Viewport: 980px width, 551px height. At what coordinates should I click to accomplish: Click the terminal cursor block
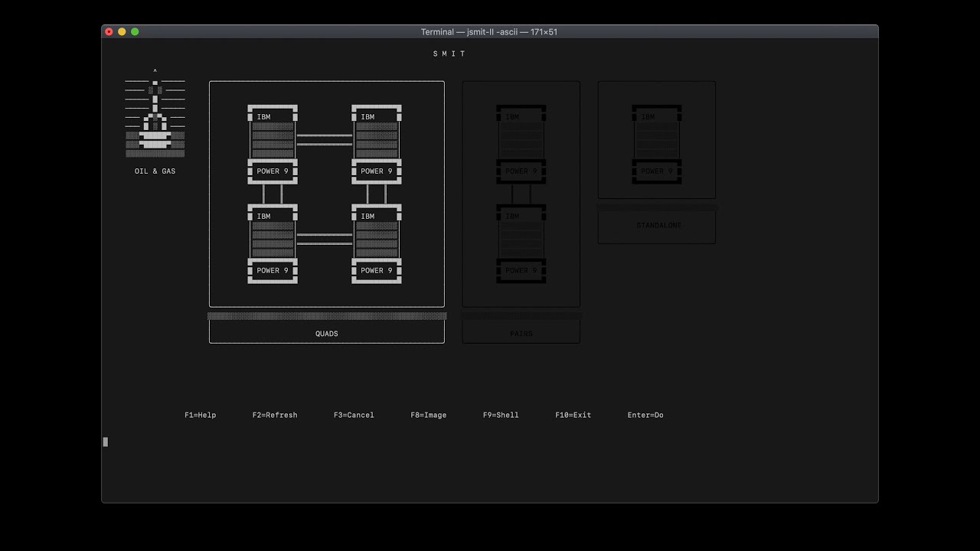point(106,442)
